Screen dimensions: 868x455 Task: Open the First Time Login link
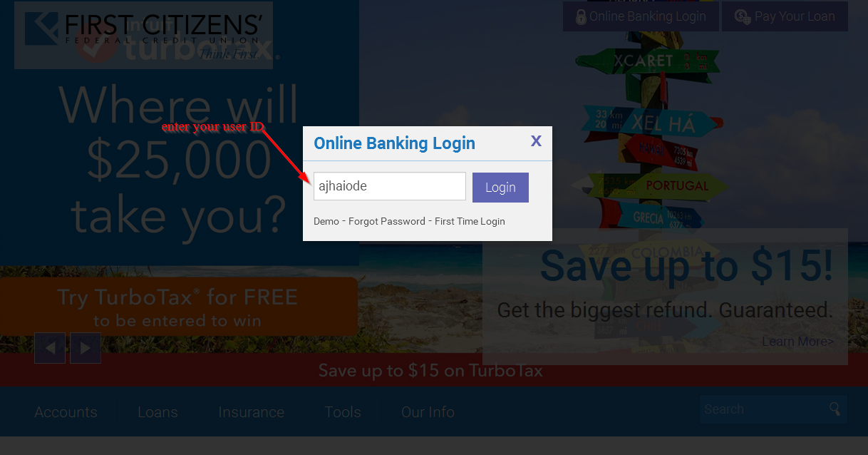(470, 221)
